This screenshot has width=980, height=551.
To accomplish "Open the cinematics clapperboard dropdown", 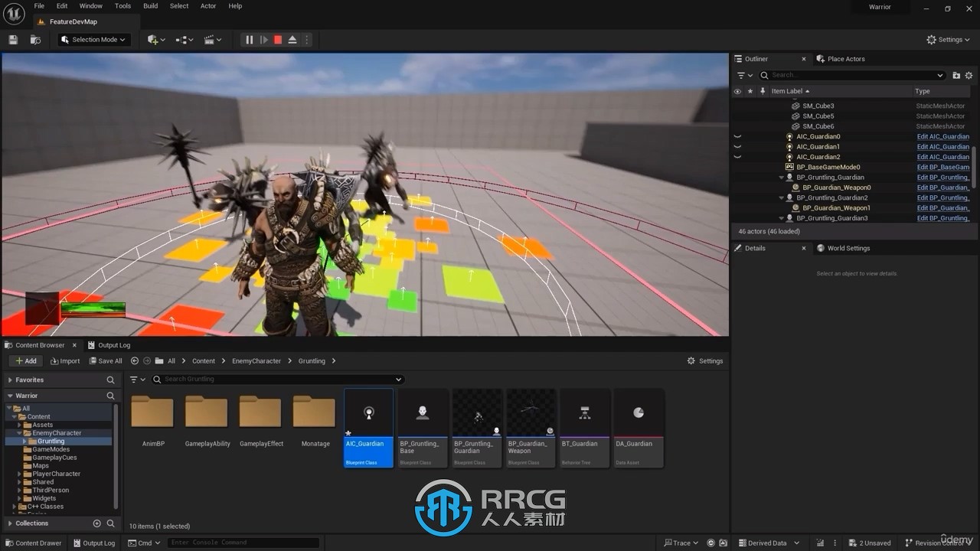I will coord(213,40).
